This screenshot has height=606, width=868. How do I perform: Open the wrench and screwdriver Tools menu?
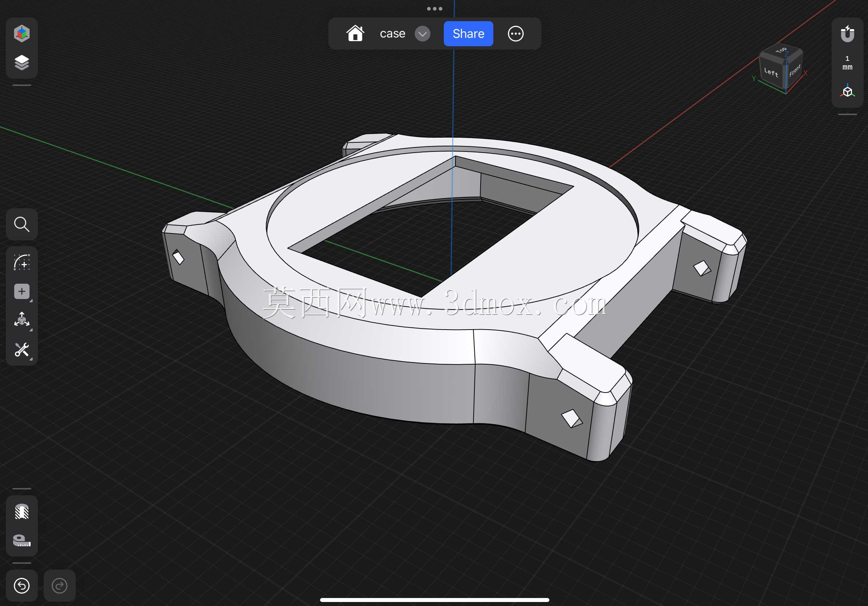pyautogui.click(x=21, y=350)
